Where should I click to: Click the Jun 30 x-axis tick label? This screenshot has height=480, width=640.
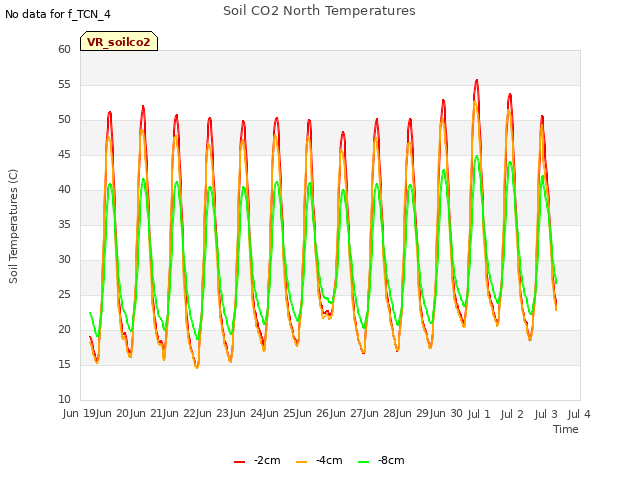445,413
